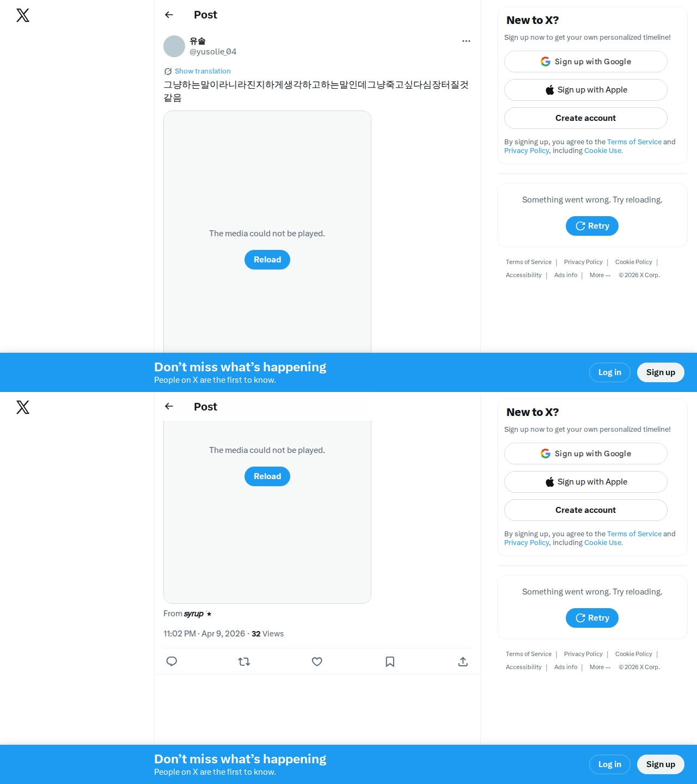
Task: Open the @yusolie_04 profile handle
Action: 213,52
